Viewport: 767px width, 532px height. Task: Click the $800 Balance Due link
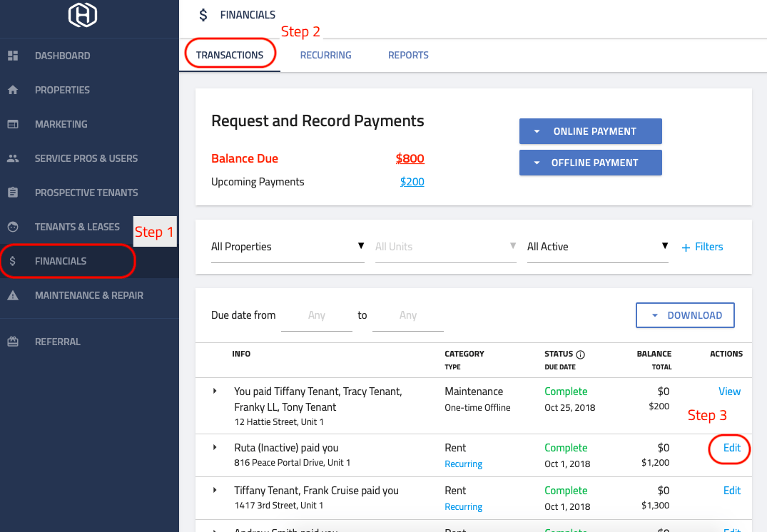pos(410,158)
